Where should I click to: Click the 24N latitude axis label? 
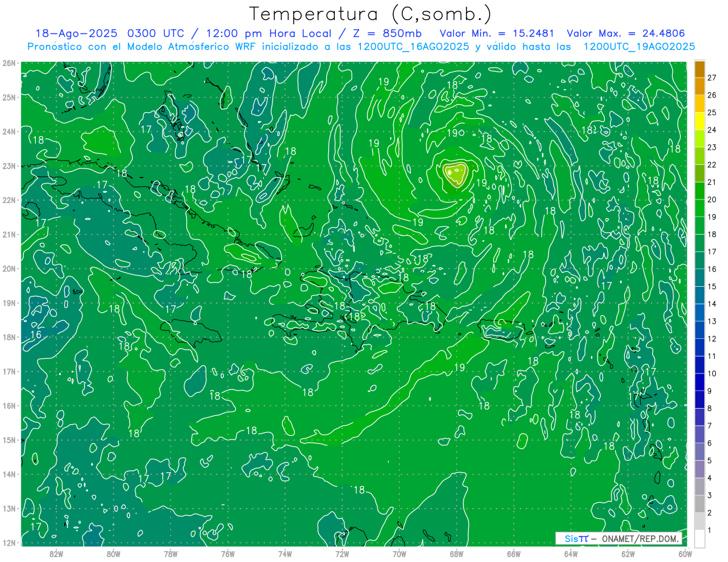coord(8,132)
